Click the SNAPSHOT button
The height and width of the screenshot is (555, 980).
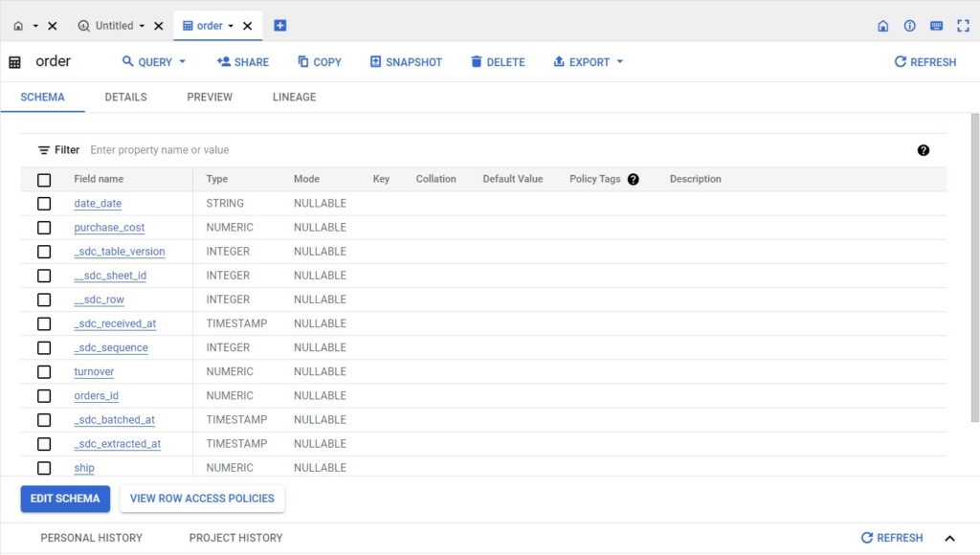406,62
